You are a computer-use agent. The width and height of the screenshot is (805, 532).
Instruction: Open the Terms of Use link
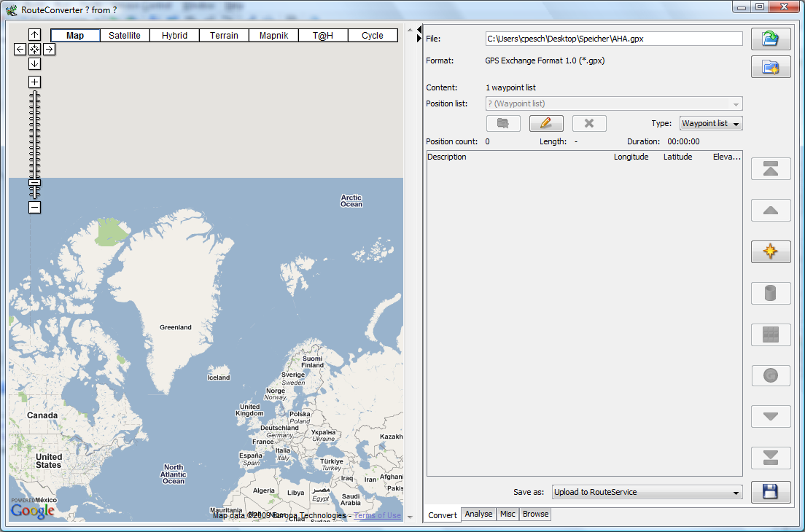click(x=377, y=515)
